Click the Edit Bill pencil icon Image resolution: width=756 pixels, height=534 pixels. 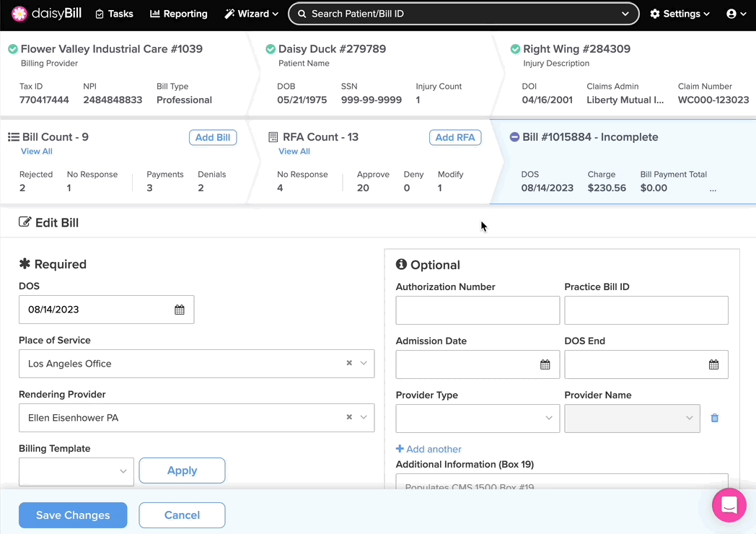(x=25, y=222)
